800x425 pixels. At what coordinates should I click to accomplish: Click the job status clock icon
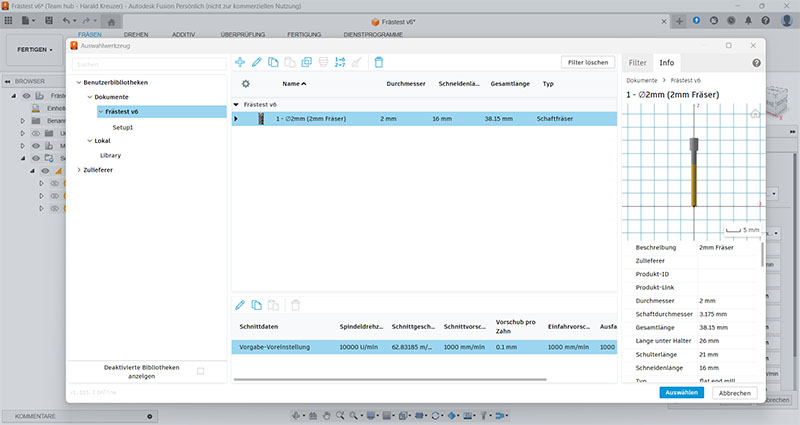731,20
